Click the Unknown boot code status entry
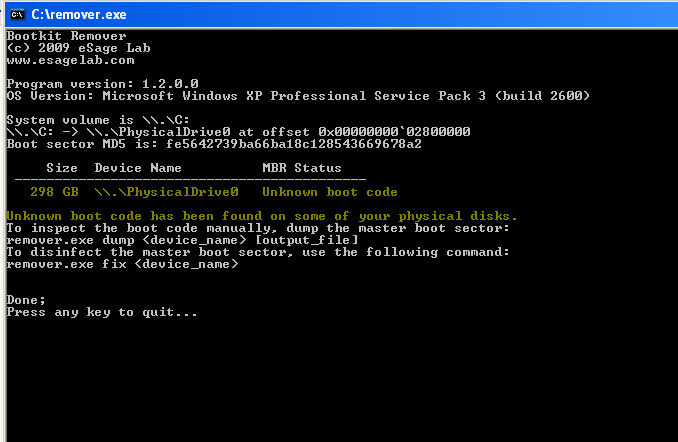The image size is (678, 442). tap(330, 192)
